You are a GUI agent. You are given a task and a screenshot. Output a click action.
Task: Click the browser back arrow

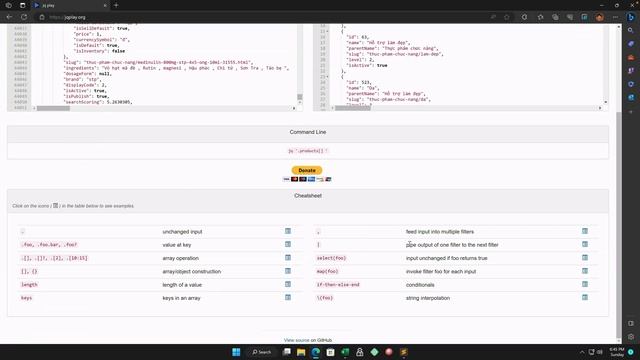pos(9,17)
